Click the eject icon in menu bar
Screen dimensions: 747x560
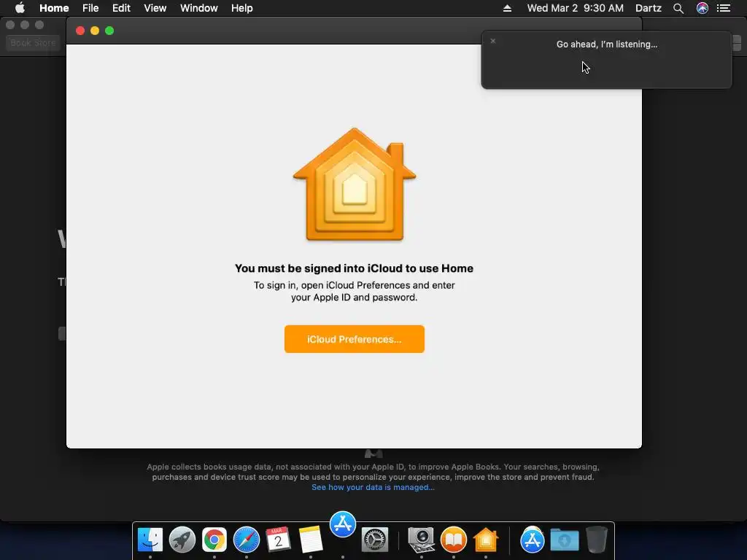507,8
